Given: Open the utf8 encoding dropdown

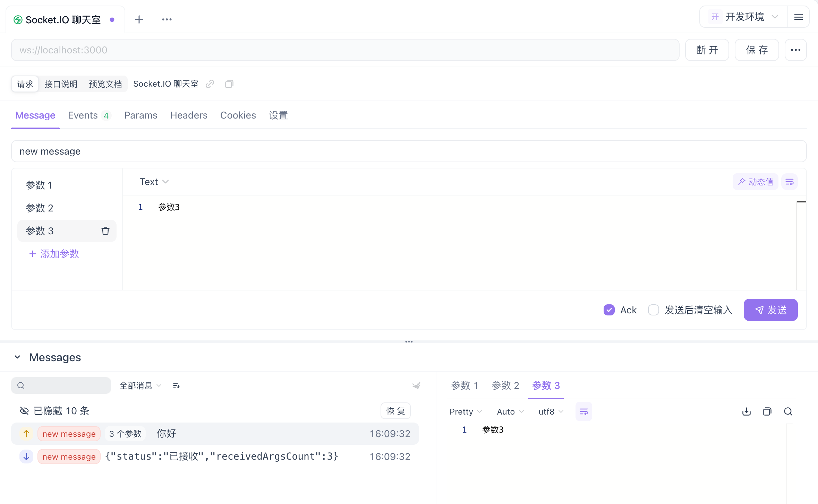Looking at the screenshot, I should (x=551, y=411).
